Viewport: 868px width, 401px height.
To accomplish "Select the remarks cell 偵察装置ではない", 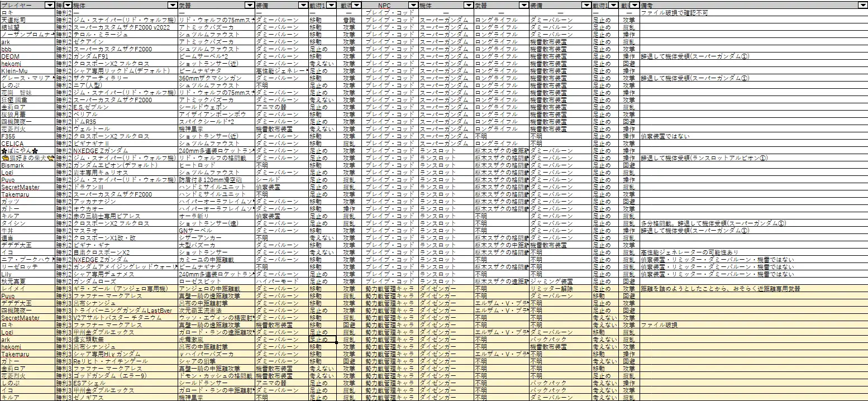I will (x=754, y=136).
